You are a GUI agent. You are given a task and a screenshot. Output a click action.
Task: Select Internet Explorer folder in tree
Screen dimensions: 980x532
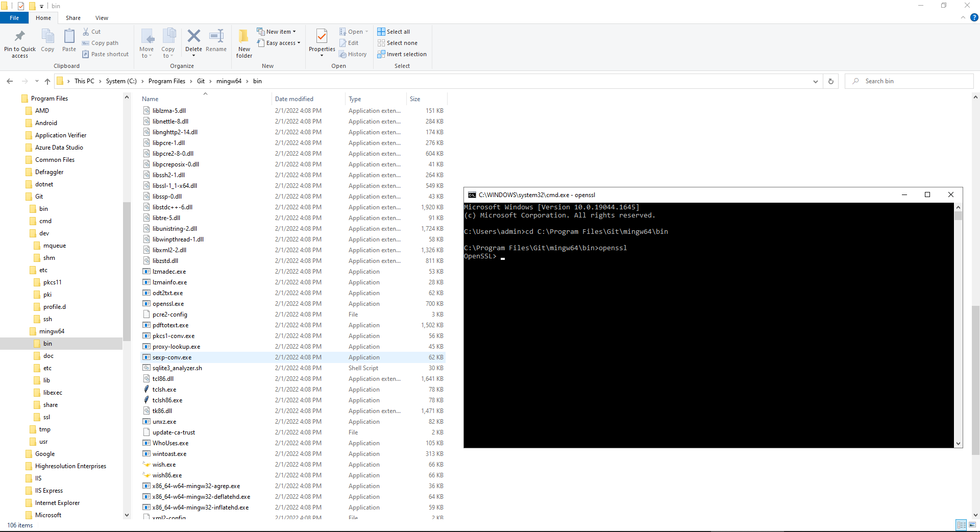pyautogui.click(x=57, y=503)
